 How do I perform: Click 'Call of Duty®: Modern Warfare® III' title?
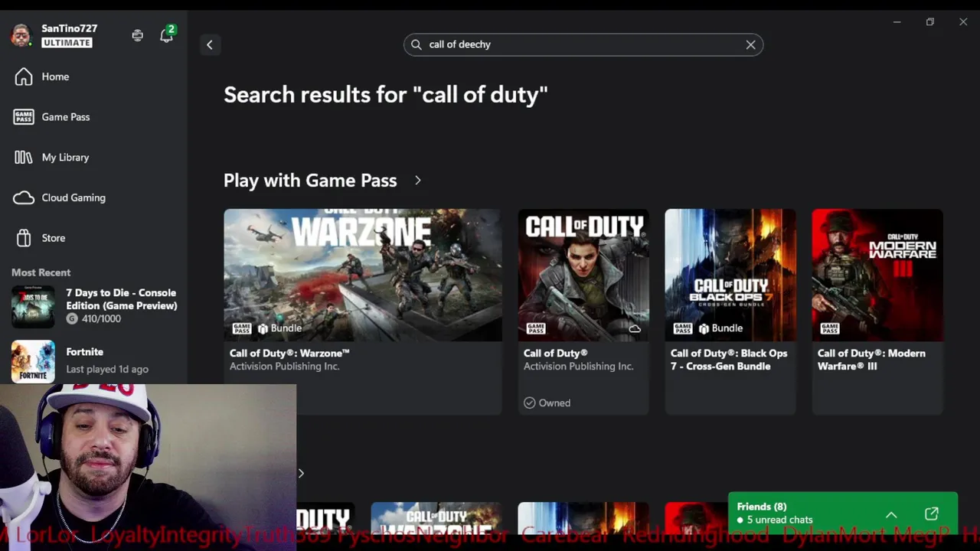coord(871,360)
